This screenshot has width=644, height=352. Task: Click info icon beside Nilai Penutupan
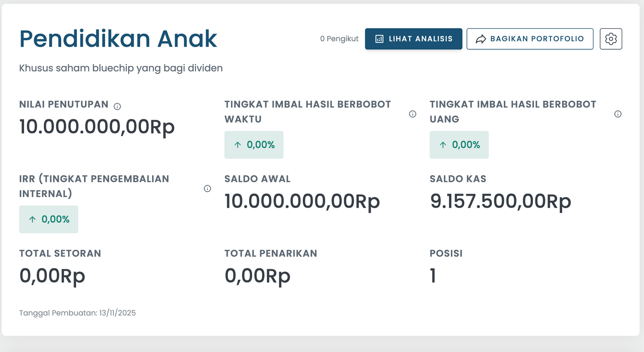coord(117,107)
